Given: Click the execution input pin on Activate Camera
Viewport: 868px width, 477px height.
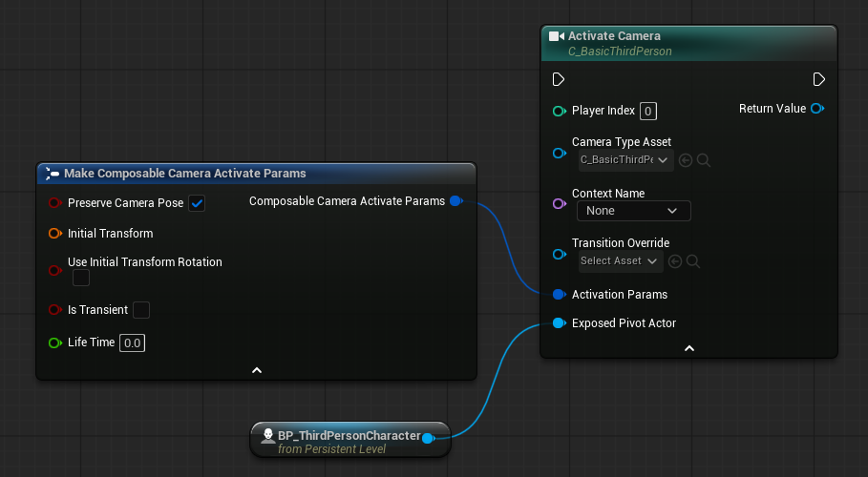Looking at the screenshot, I should [559, 79].
